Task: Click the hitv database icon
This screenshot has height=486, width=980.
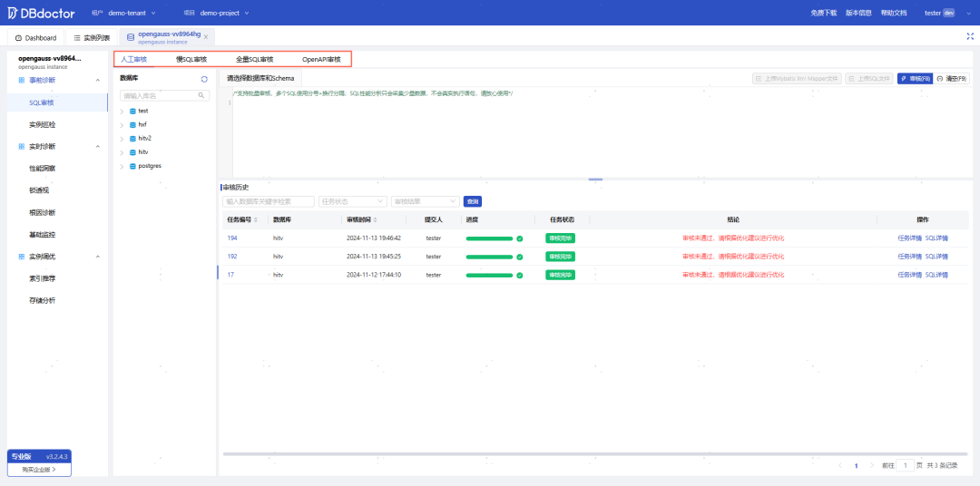Action: 132,151
